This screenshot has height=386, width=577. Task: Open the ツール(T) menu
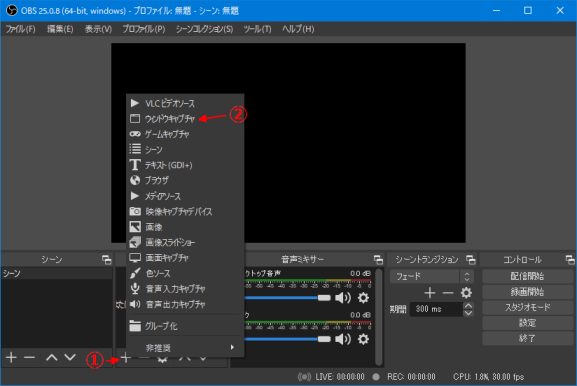257,29
